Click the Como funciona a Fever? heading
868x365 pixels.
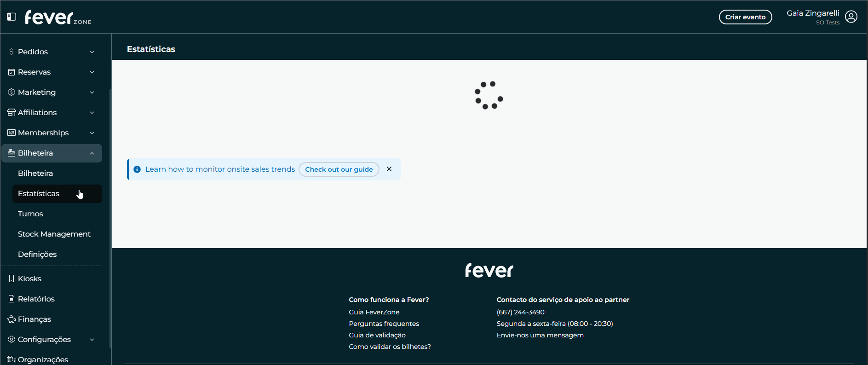click(x=389, y=300)
